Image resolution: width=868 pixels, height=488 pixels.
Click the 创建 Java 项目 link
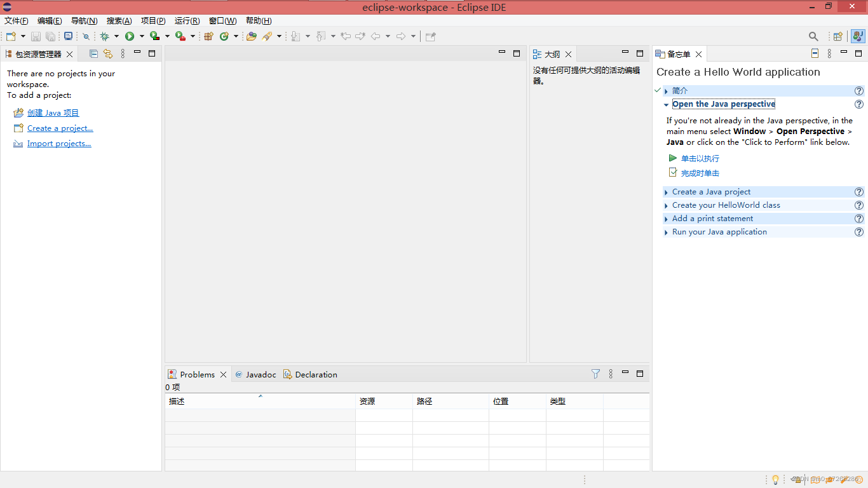point(53,113)
